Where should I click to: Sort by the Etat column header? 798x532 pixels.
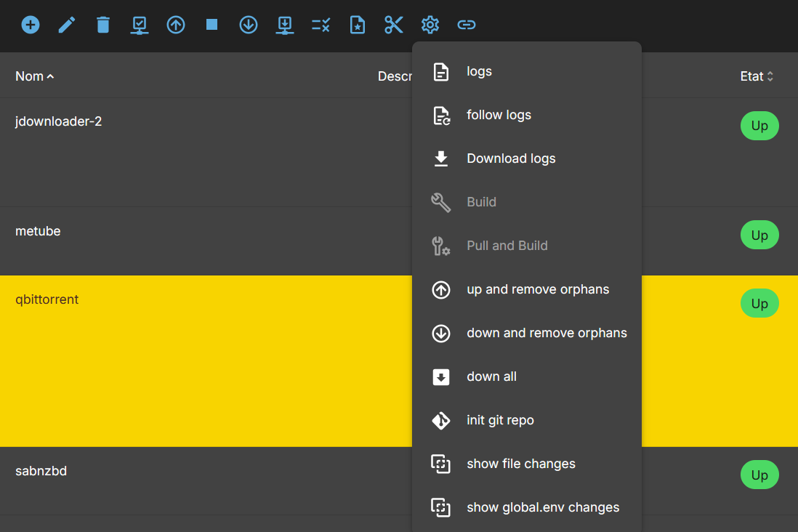point(757,76)
